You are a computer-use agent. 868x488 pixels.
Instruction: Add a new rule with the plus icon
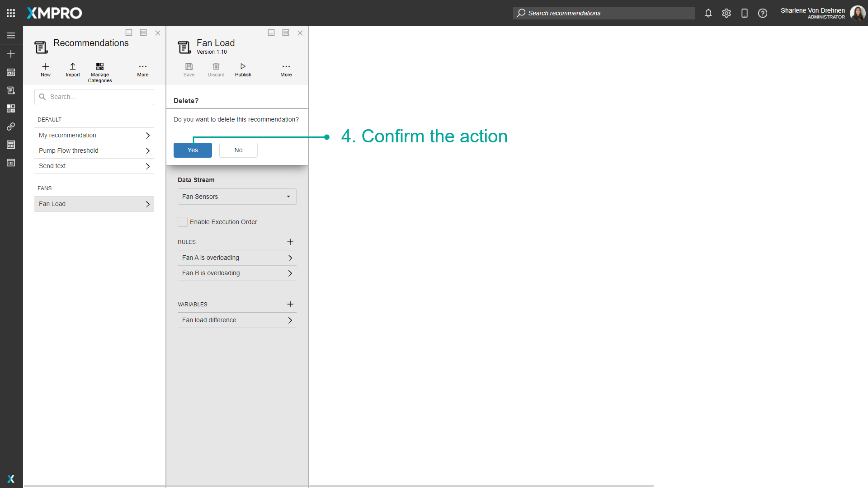[290, 242]
